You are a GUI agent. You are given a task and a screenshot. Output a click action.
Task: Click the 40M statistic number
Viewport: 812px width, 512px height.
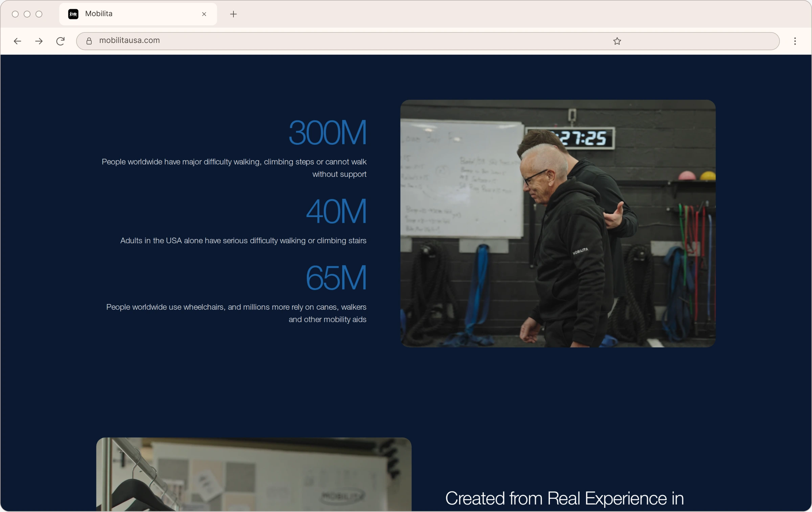[x=336, y=211]
